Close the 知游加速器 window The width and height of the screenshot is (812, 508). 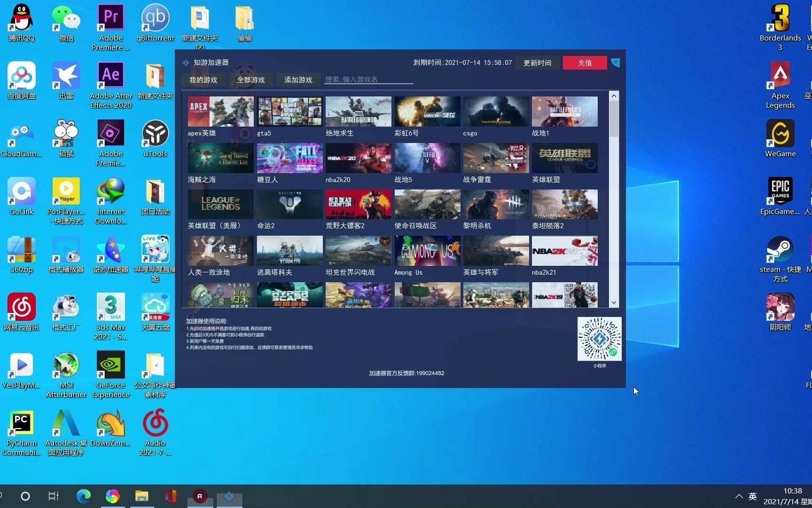615,63
